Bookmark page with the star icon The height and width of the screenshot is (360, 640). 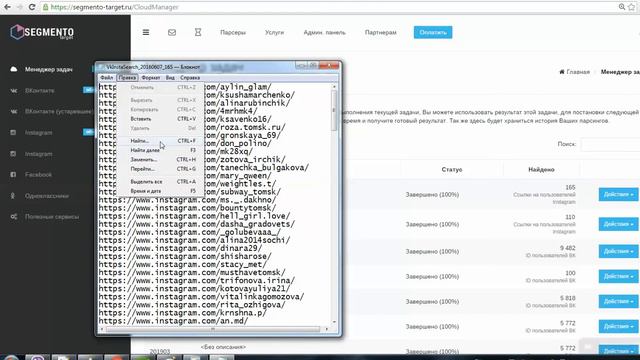pyautogui.click(x=632, y=7)
